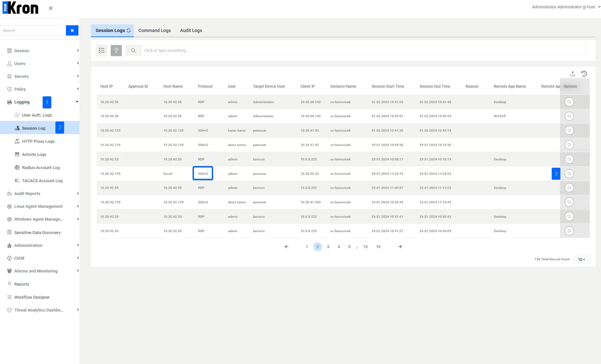Screen dimensions: 601x364
Task: Click the filter funnel icon
Action: [116, 50]
